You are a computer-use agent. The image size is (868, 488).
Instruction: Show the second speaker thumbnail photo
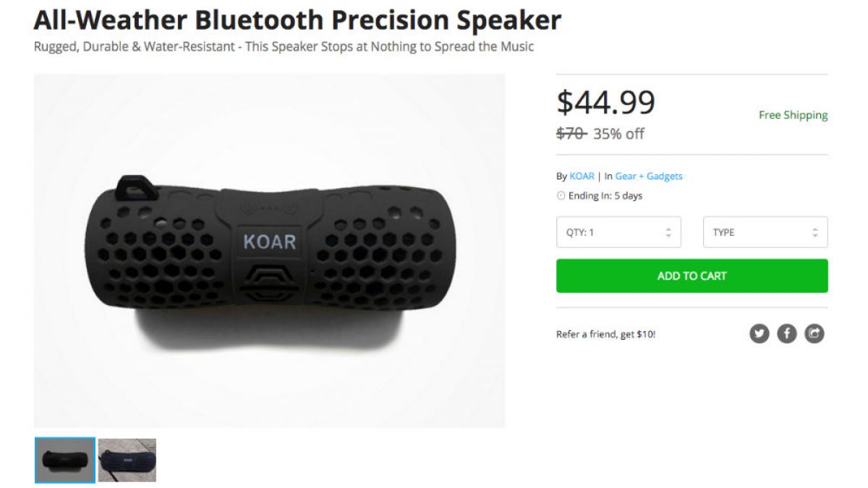(x=127, y=461)
